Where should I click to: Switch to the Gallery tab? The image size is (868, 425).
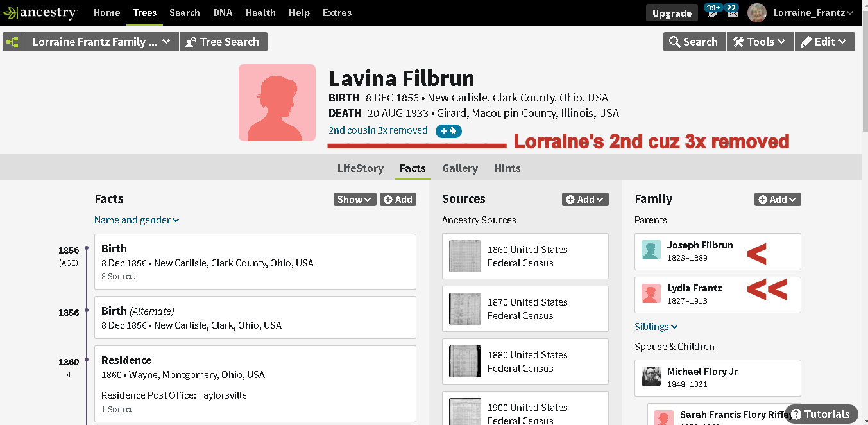pos(459,168)
